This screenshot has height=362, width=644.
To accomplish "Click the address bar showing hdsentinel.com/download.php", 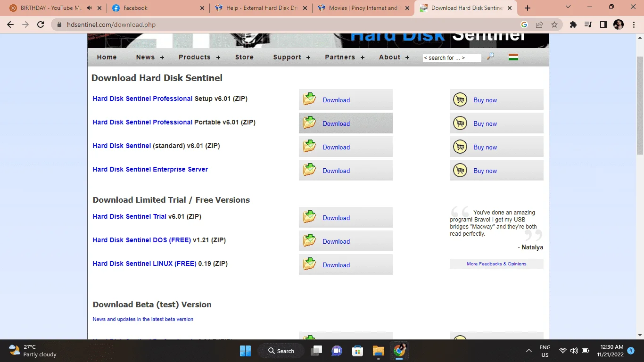I will click(283, 25).
